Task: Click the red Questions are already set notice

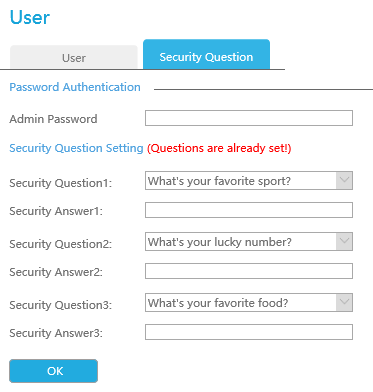Action: tap(219, 148)
